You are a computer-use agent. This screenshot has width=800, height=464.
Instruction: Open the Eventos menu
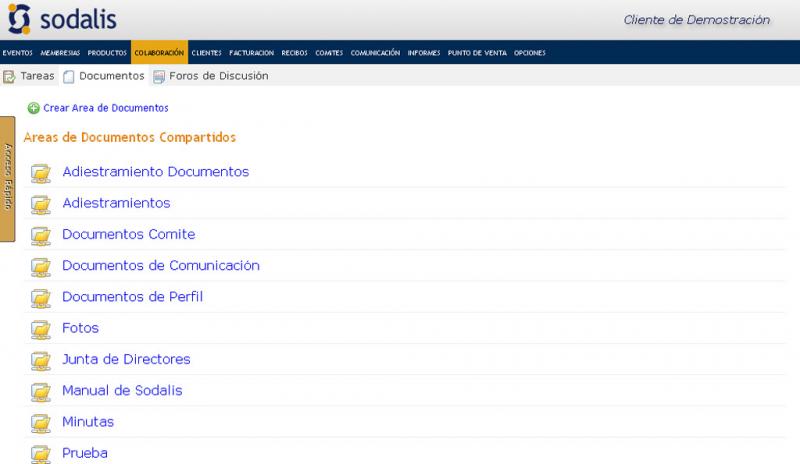(17, 53)
